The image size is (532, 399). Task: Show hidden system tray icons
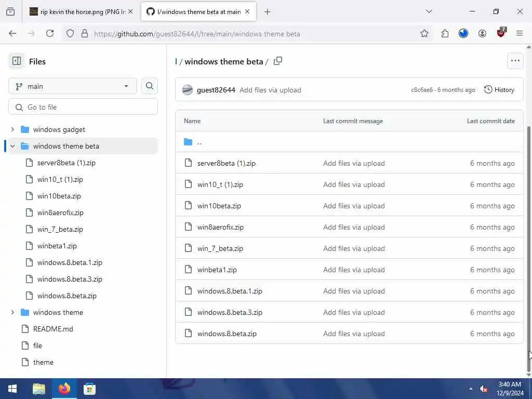(x=471, y=389)
